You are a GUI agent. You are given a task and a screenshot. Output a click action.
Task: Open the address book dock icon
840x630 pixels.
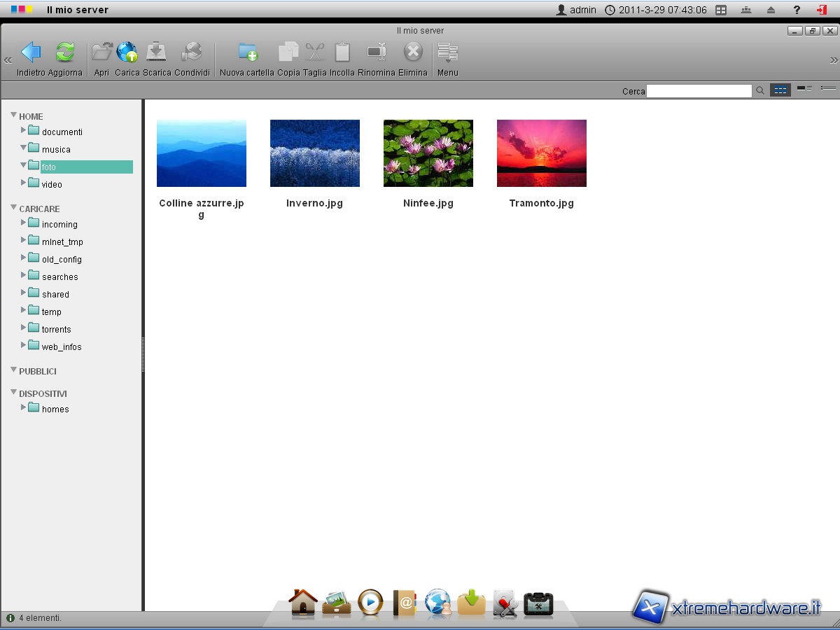[x=405, y=602]
